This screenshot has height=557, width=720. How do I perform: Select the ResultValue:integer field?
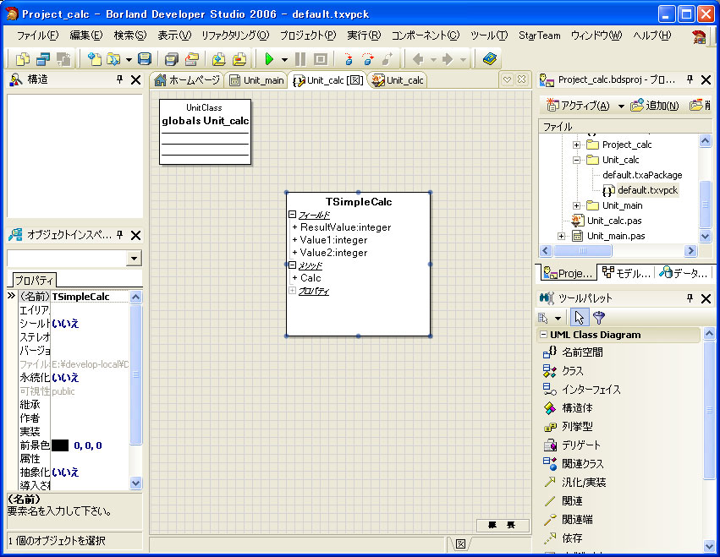pos(345,227)
